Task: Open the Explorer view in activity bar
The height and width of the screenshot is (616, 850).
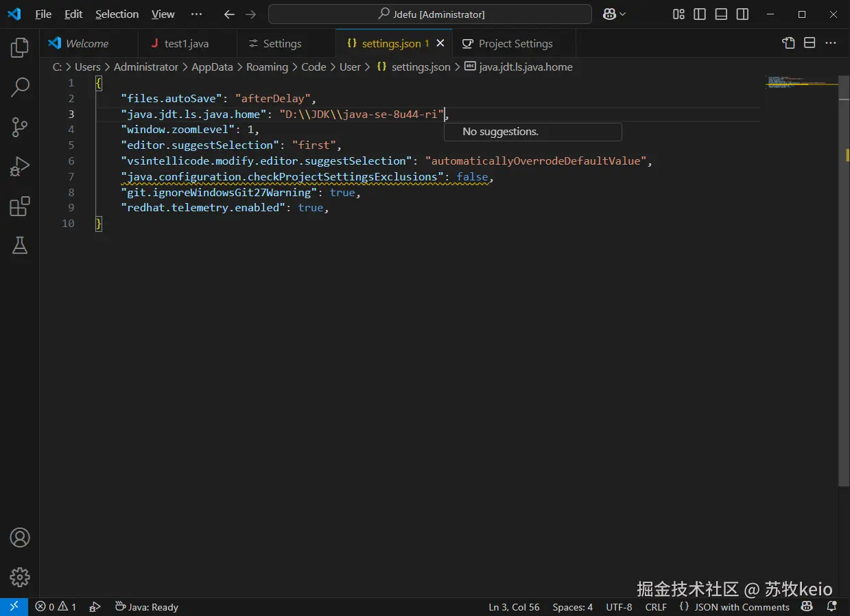Action: [20, 47]
